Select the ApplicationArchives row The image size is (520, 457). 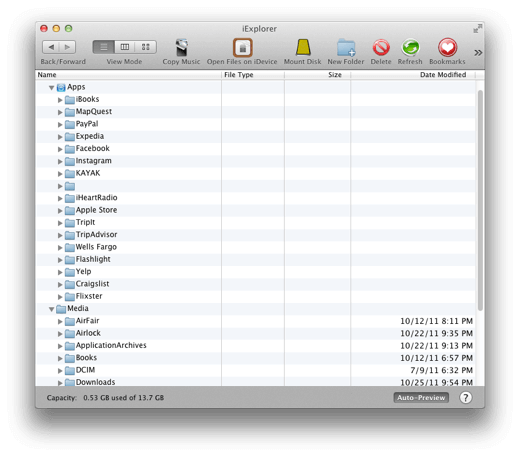point(256,346)
